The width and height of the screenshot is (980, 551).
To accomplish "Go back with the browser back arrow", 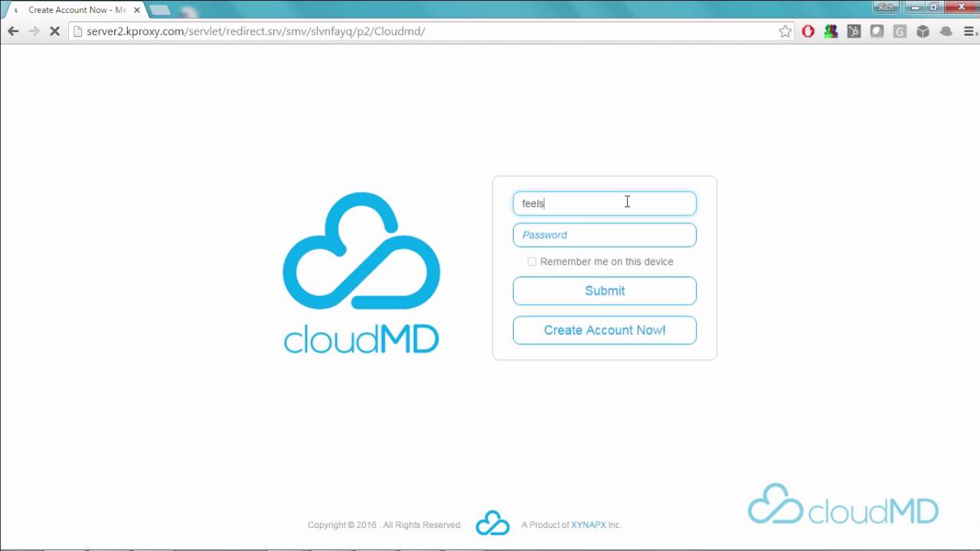I will [13, 31].
